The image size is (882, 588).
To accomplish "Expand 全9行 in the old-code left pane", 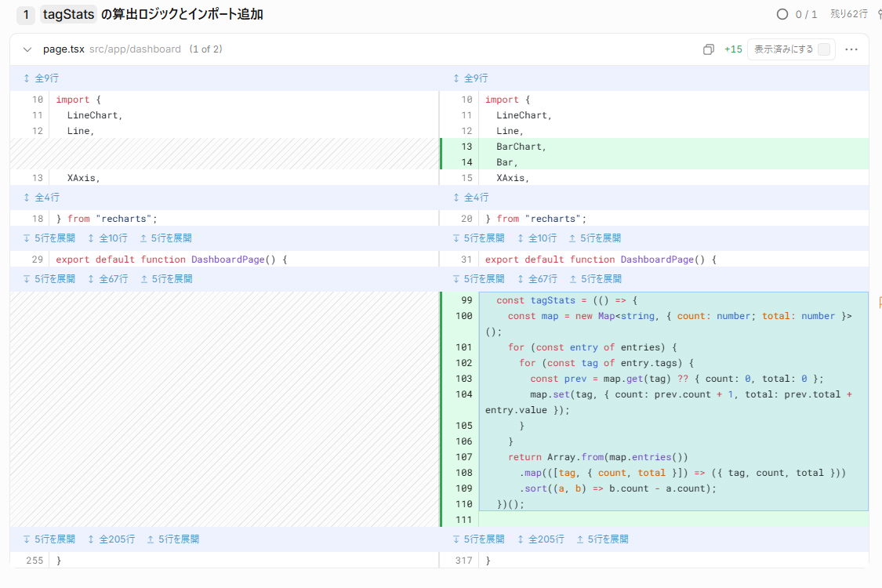I will coord(41,78).
